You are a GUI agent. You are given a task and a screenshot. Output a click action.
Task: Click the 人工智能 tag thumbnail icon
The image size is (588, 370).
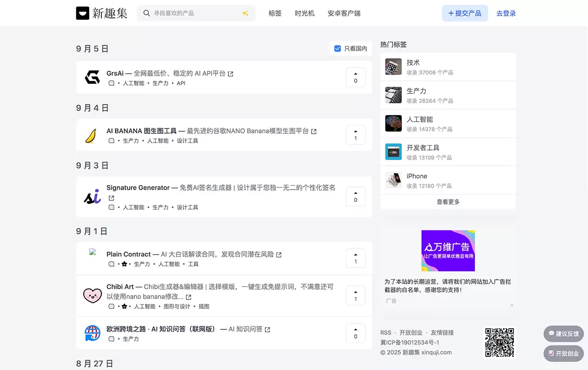(392, 123)
